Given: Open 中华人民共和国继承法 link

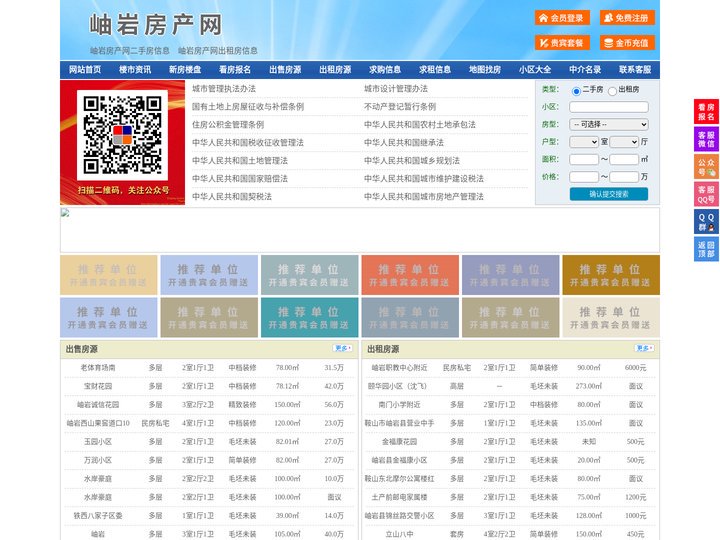Looking at the screenshot, I should 404,142.
